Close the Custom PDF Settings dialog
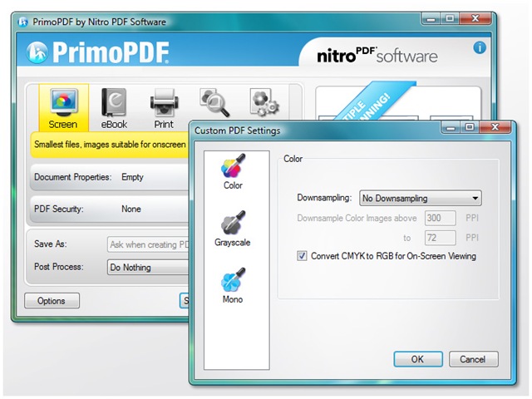This screenshot has height=399, width=532. (x=495, y=127)
